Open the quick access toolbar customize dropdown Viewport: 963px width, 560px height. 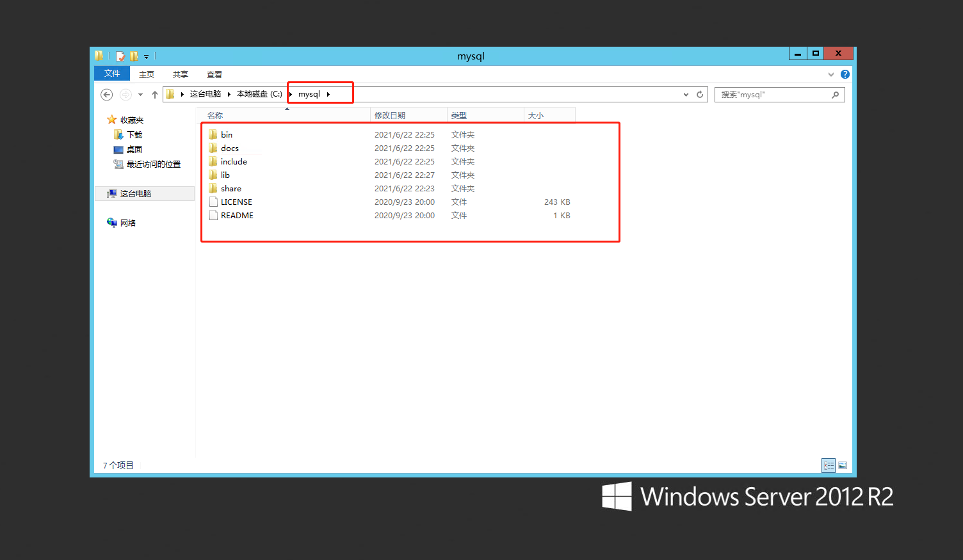[146, 56]
